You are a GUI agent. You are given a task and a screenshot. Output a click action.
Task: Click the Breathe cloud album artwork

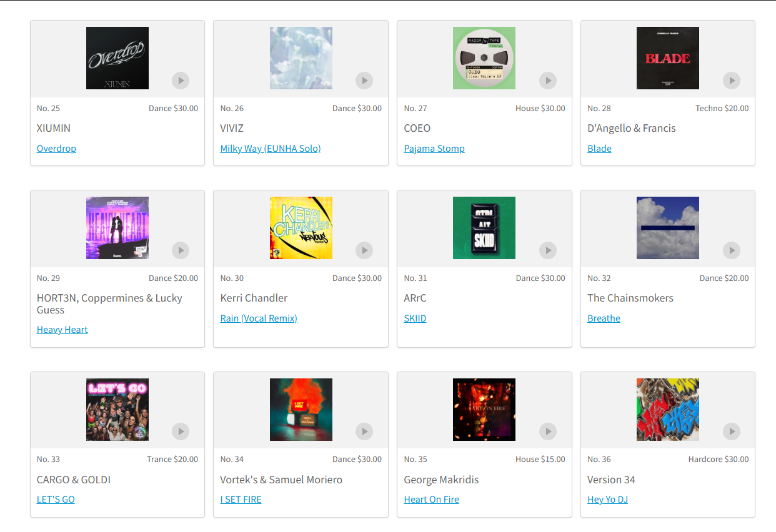(668, 228)
